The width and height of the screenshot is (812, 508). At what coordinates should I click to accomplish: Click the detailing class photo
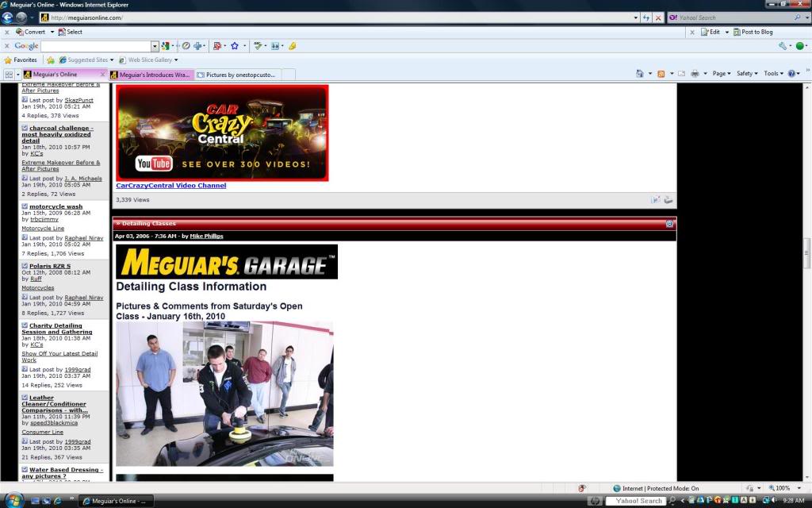coord(224,394)
